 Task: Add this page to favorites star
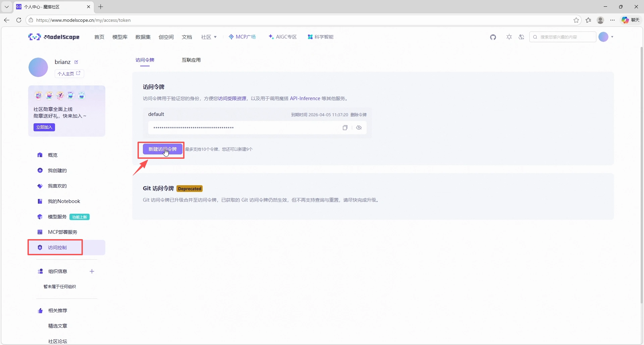pyautogui.click(x=576, y=20)
